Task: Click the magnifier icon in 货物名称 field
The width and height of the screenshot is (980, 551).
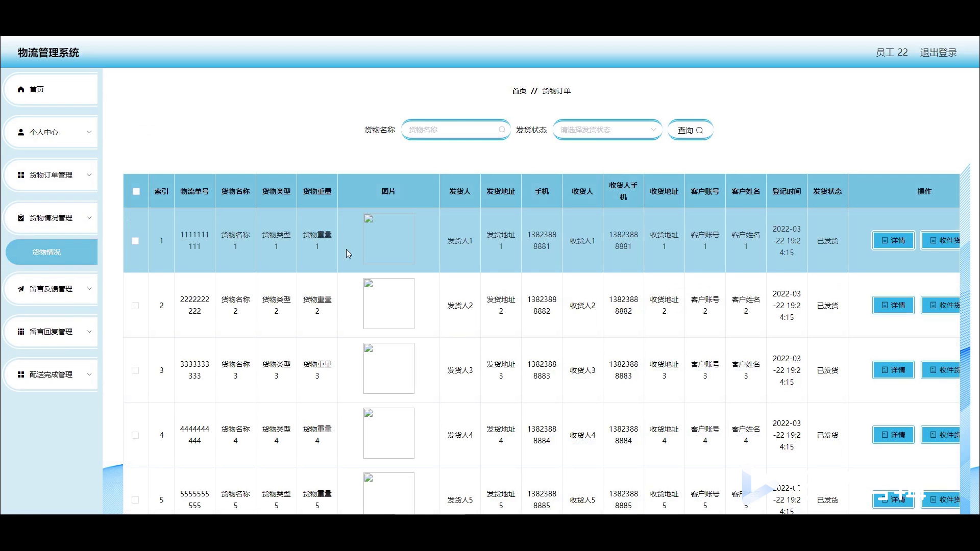Action: tap(502, 130)
